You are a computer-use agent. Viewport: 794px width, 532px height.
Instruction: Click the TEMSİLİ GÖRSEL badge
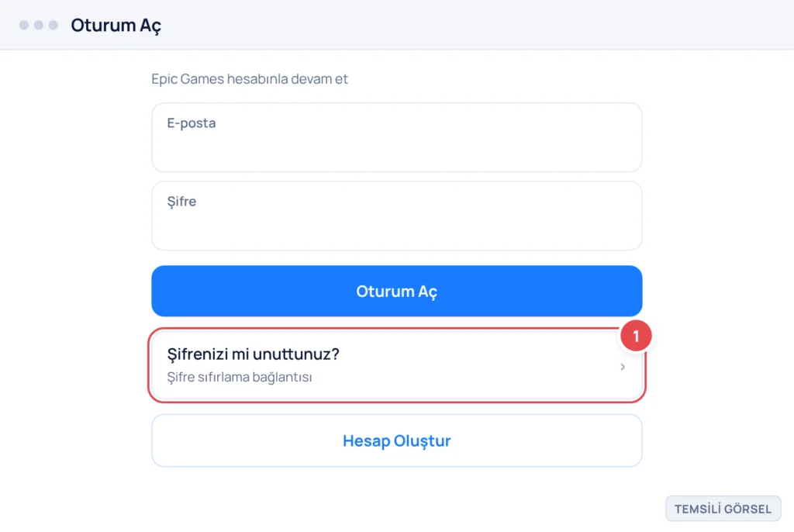(723, 509)
